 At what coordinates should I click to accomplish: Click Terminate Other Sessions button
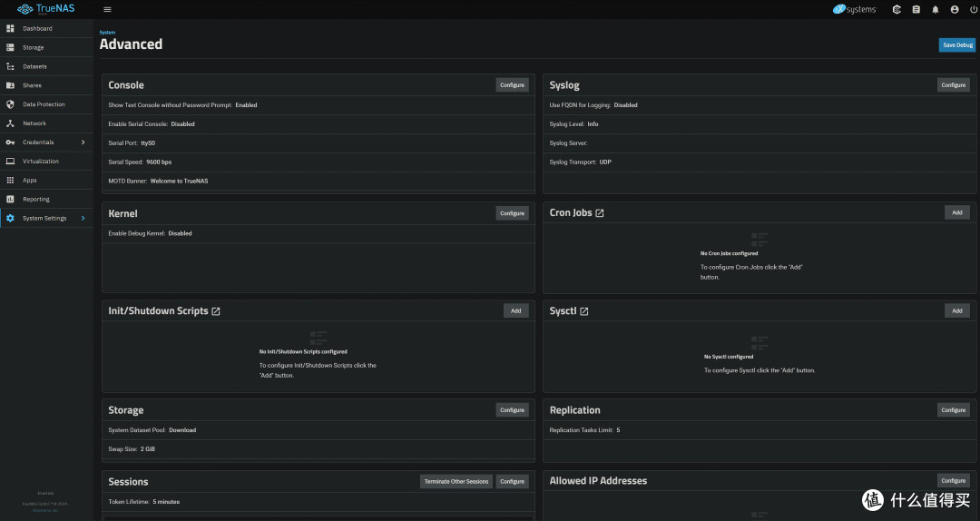pyautogui.click(x=456, y=482)
